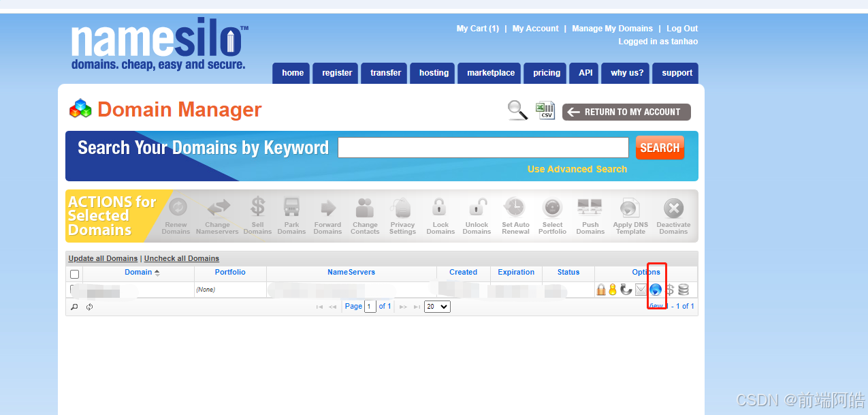The image size is (868, 415).
Task: Open the hosting navigation tab
Action: pos(433,73)
